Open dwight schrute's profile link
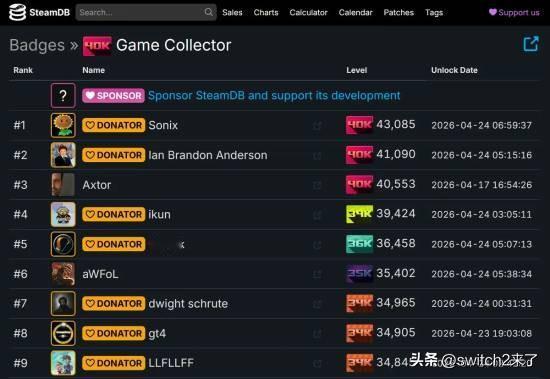 coord(188,304)
